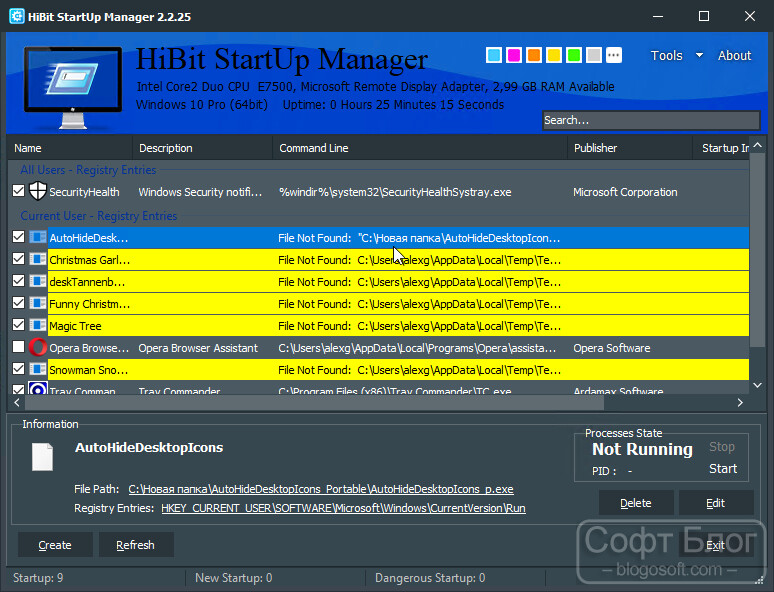The width and height of the screenshot is (774, 592).
Task: Open more colors via the ellipsis swatch
Action: click(x=614, y=55)
